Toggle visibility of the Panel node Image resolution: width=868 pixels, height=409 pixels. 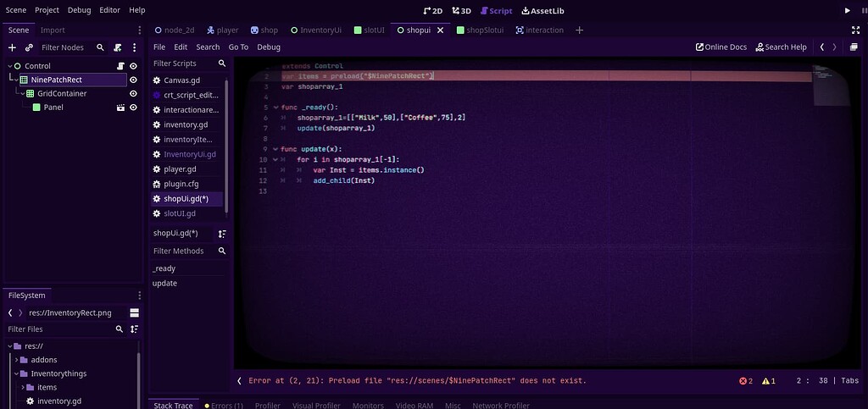pyautogui.click(x=133, y=108)
